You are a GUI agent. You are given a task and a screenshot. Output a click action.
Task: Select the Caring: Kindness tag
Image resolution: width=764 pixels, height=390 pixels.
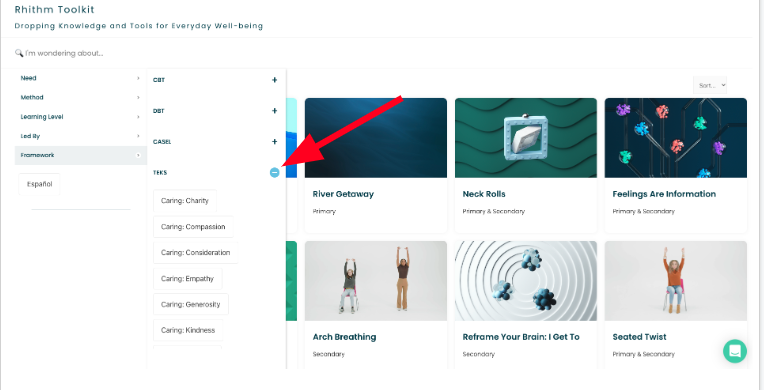click(x=188, y=330)
